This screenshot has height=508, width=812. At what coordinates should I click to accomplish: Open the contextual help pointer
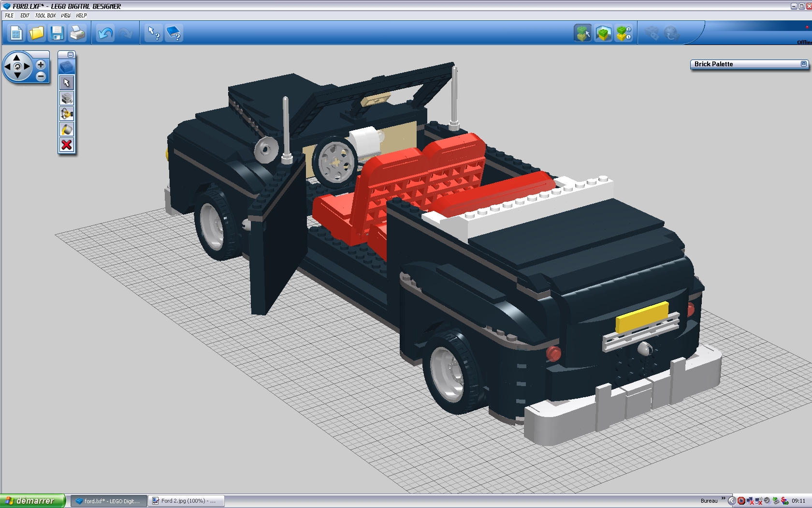153,33
